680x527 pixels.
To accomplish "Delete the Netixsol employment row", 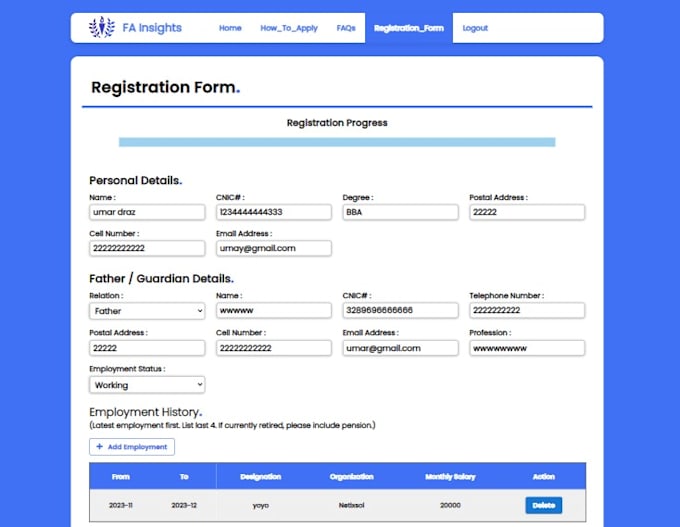I will (543, 505).
